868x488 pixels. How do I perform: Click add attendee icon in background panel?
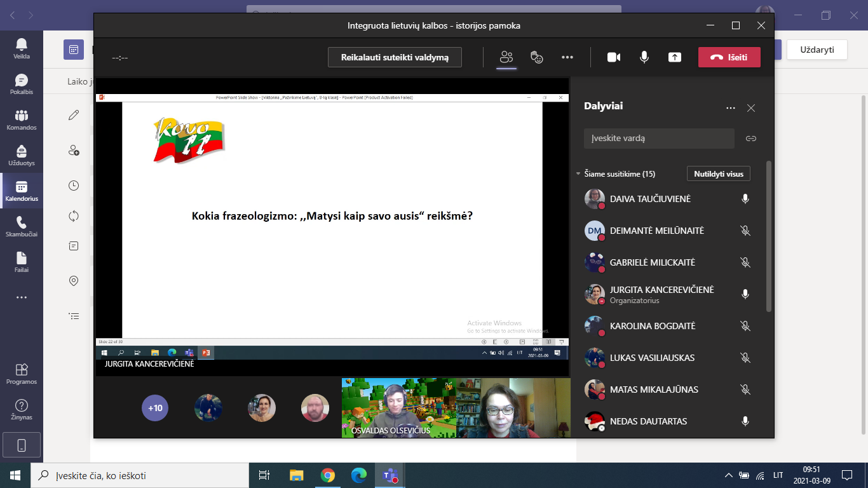pyautogui.click(x=74, y=151)
